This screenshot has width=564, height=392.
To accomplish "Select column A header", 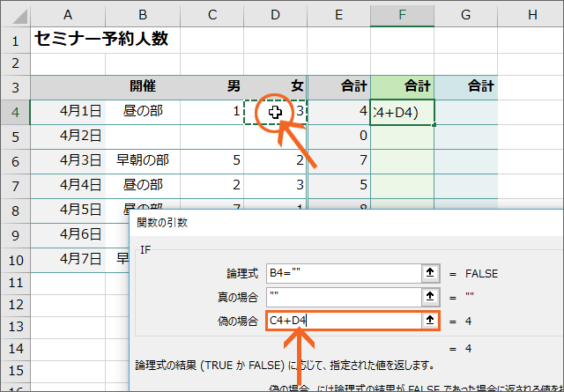I will coord(68,15).
